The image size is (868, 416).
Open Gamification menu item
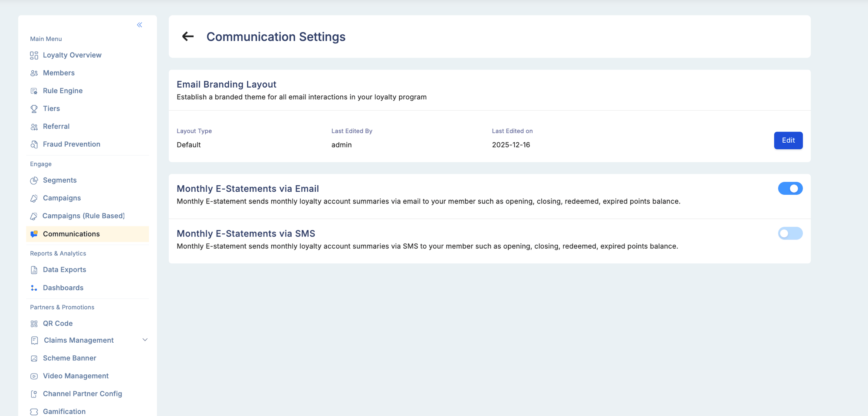click(x=87, y=411)
